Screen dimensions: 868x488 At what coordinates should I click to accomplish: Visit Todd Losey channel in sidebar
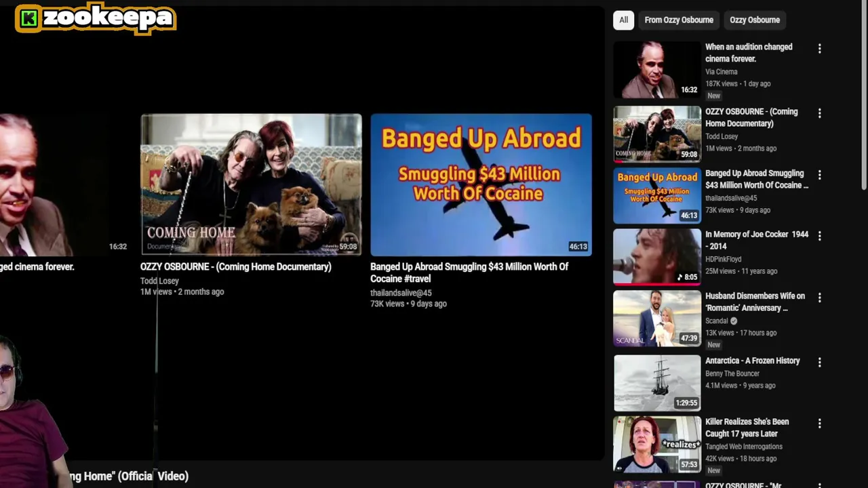(x=722, y=136)
